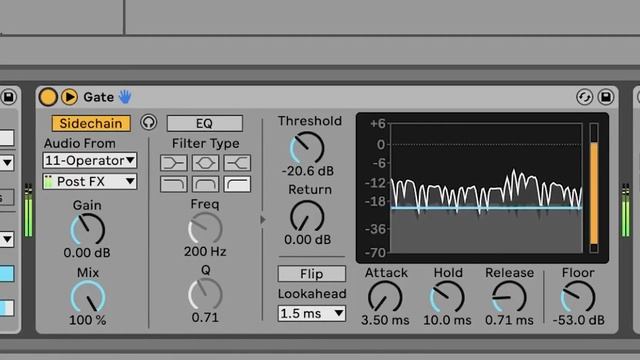Select the high-pass filter type
The image size is (640, 360).
click(237, 184)
